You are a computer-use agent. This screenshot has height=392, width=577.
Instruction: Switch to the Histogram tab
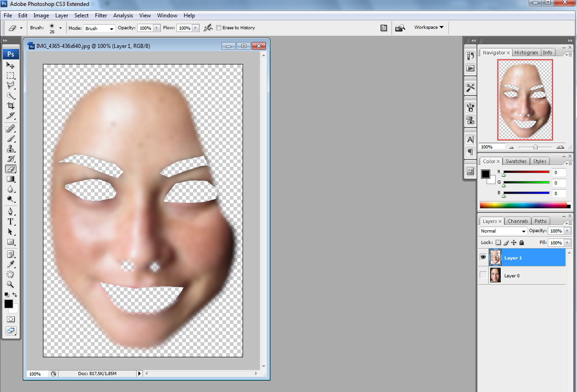526,53
